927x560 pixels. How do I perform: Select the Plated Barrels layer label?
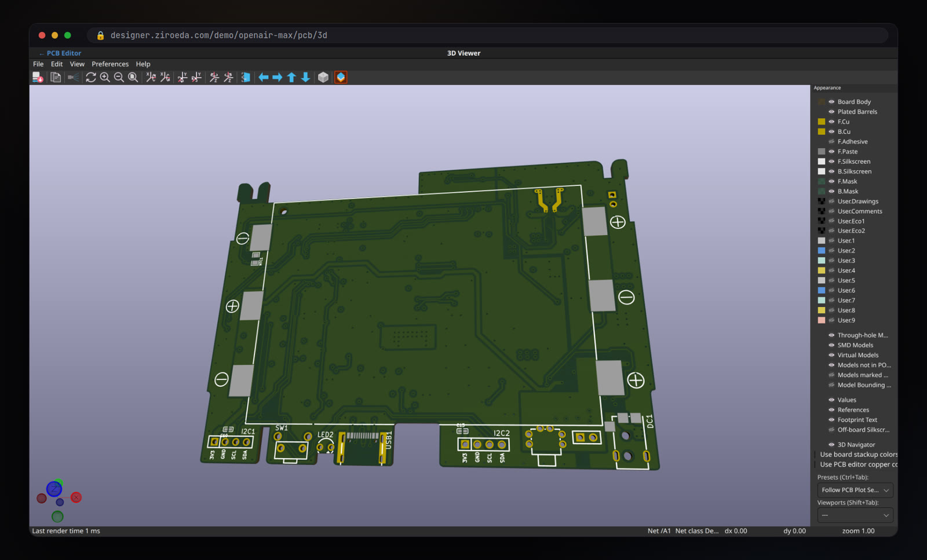click(x=857, y=112)
